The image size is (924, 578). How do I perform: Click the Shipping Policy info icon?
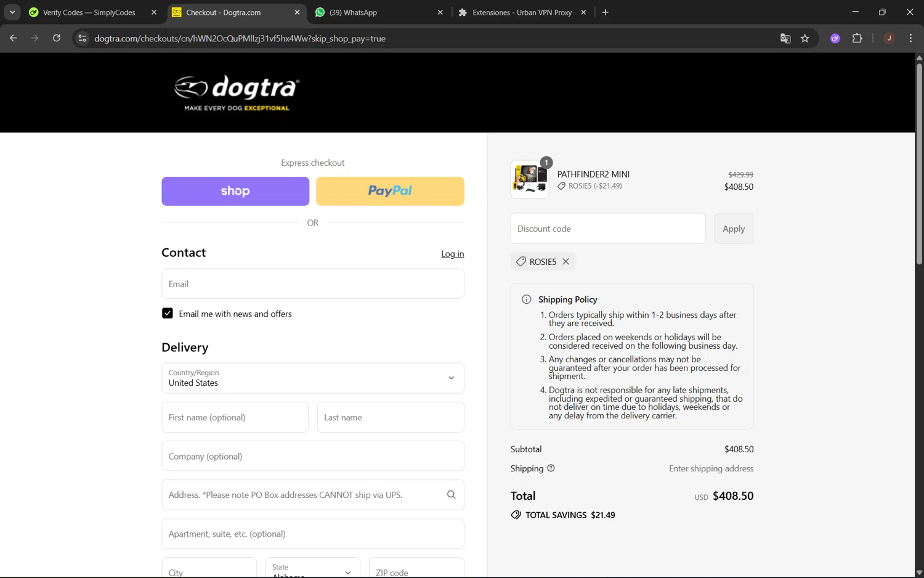pos(527,299)
